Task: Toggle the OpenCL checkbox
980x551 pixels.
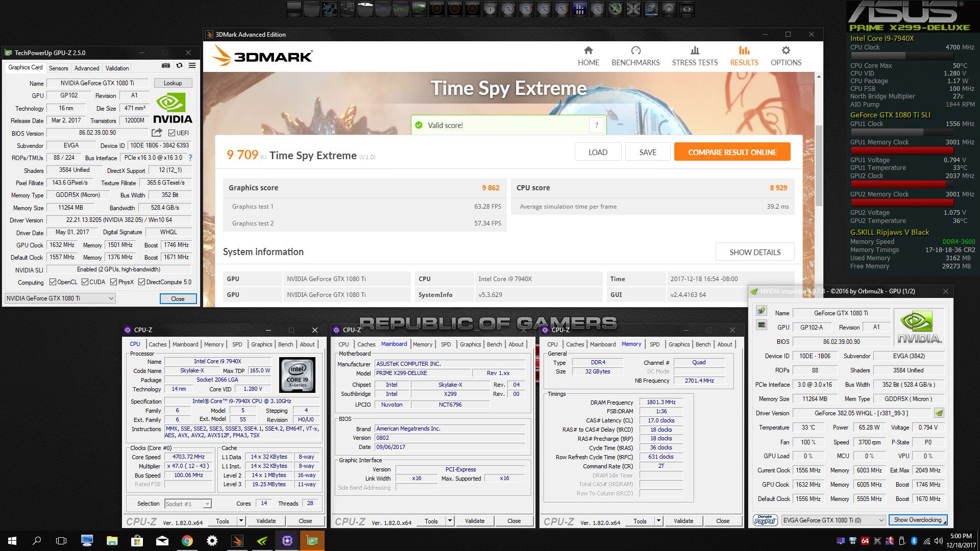Action: click(53, 282)
